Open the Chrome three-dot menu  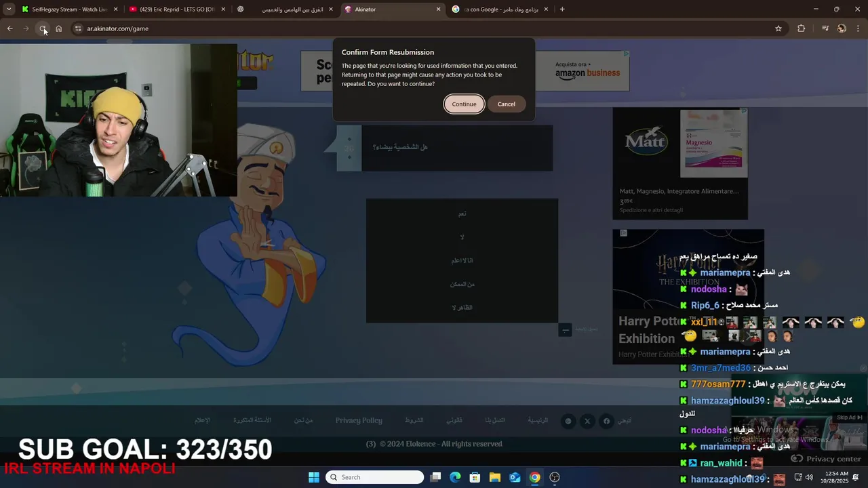click(x=858, y=28)
